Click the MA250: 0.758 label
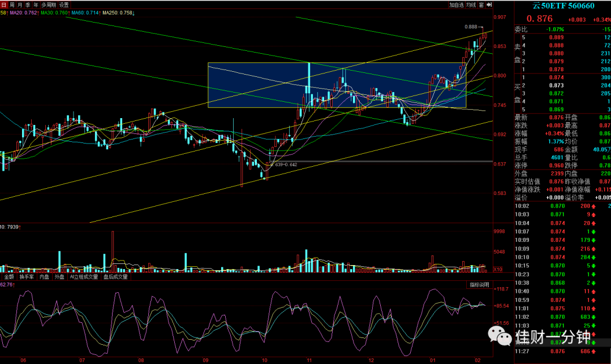Screen dimensions: 611x364 click(x=118, y=13)
